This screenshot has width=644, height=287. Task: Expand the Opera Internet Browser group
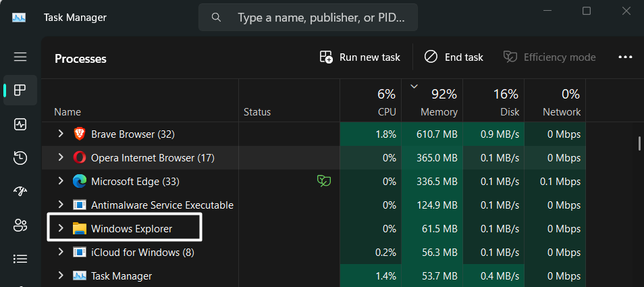coord(61,158)
